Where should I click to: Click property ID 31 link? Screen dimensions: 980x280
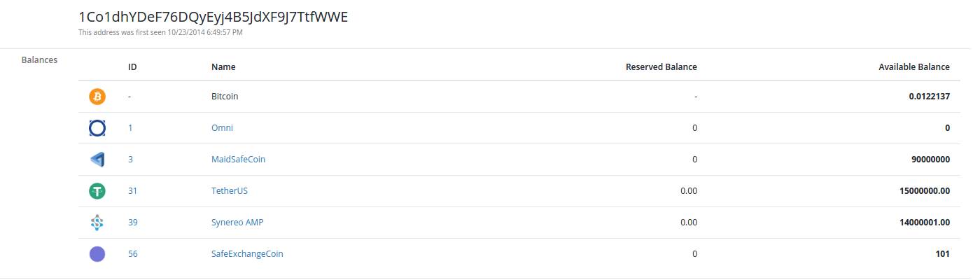coord(133,191)
